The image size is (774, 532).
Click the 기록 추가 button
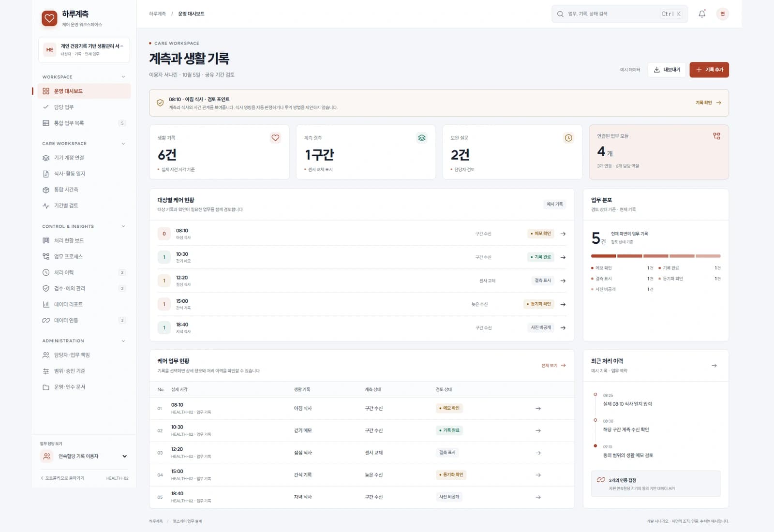[x=709, y=70]
